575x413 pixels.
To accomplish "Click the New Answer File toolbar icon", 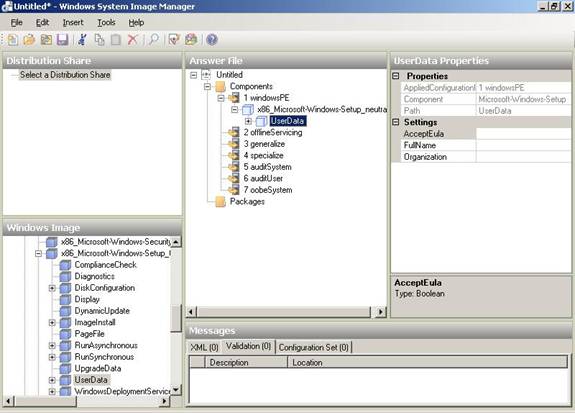I will [12, 40].
